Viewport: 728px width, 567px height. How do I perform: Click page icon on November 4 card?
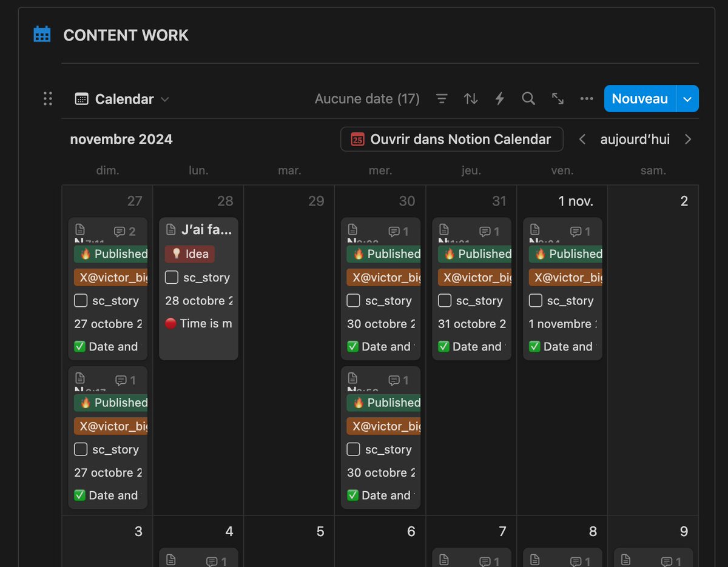tap(170, 560)
